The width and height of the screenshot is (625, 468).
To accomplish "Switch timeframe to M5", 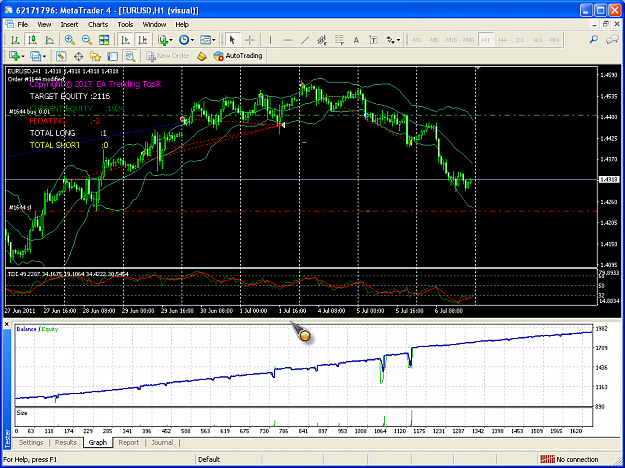I will pyautogui.click(x=434, y=40).
